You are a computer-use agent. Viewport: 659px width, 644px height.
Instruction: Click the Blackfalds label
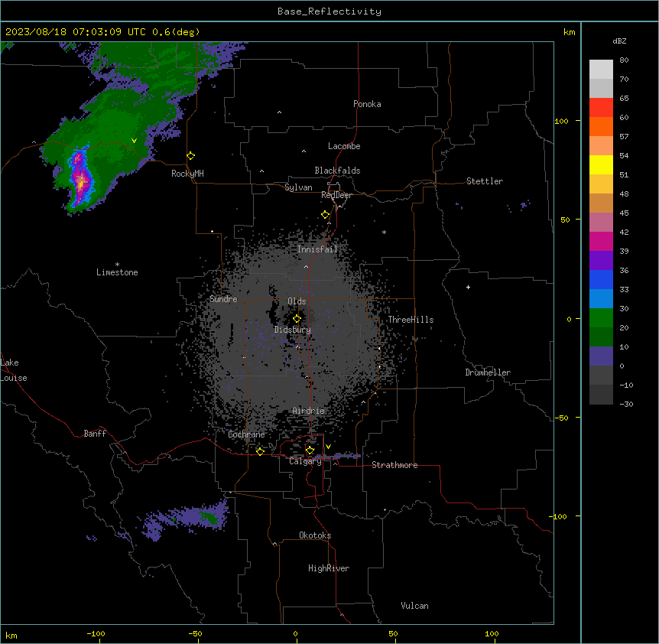(x=337, y=171)
